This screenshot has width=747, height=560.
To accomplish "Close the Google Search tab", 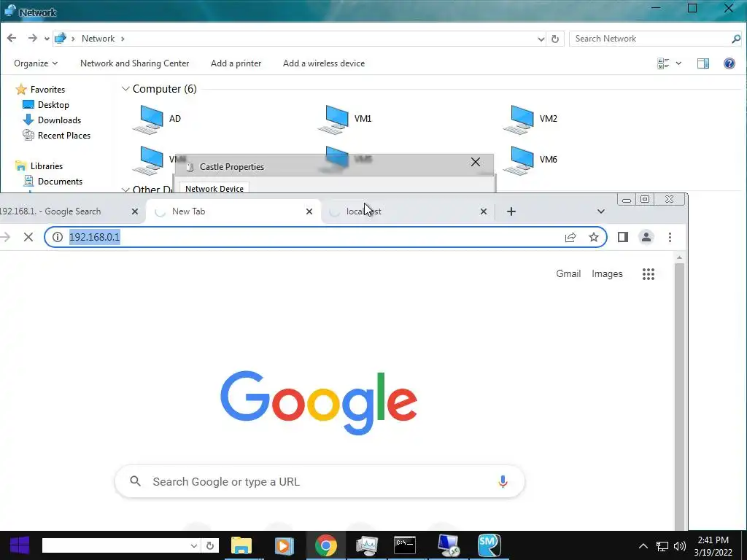I will click(x=135, y=211).
